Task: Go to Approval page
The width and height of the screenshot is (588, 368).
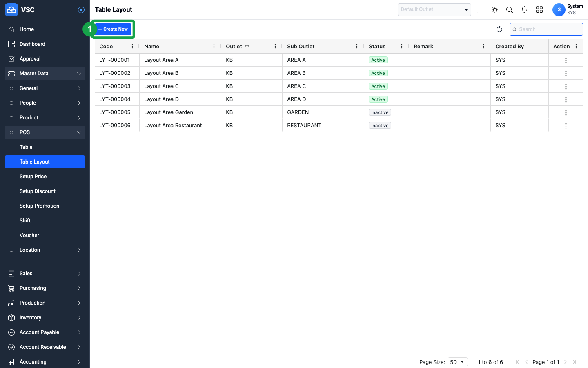Action: coord(45,59)
